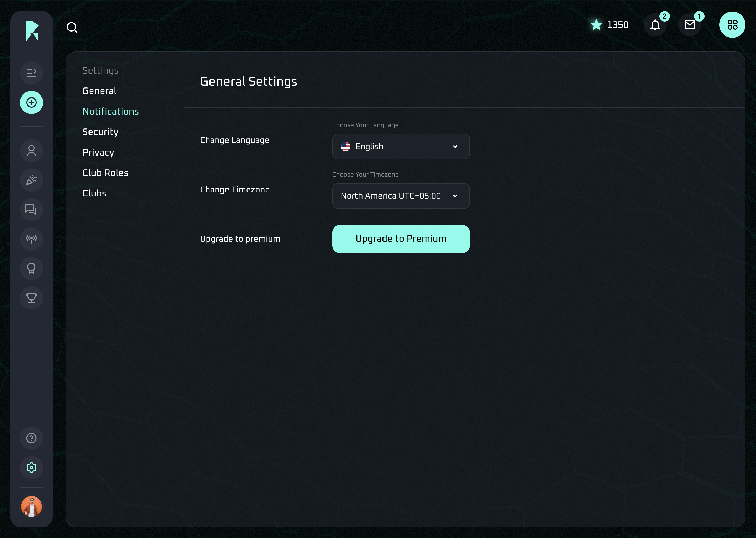This screenshot has height=538, width=756.
Task: Open the trophy tournaments icon
Action: tap(31, 298)
